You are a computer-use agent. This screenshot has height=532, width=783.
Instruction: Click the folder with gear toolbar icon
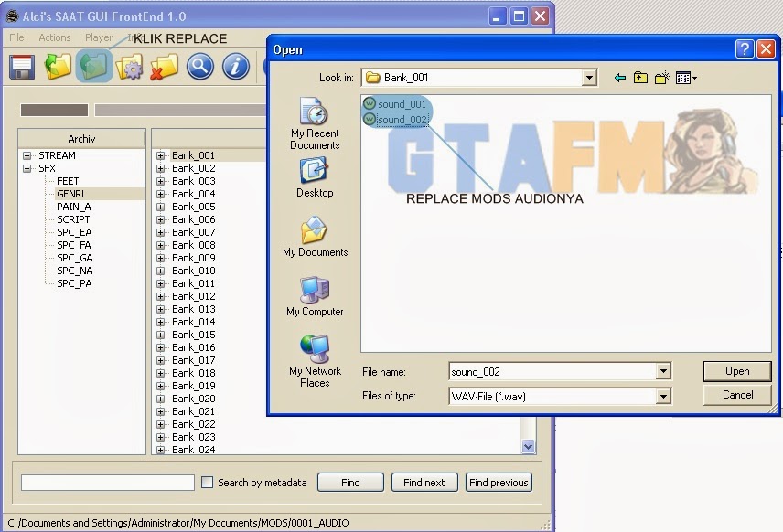(x=129, y=67)
